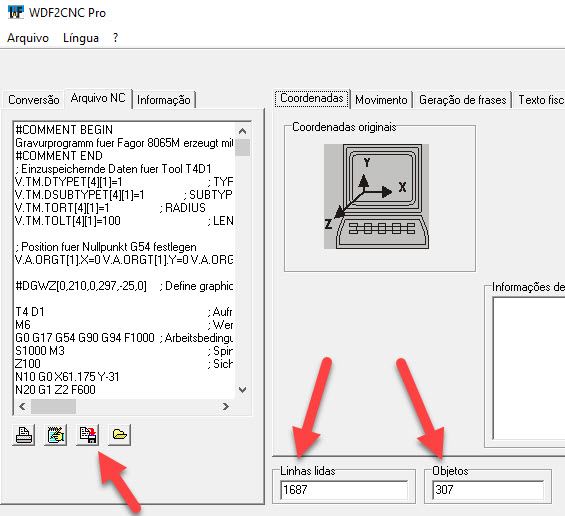Click the XYZ coordinate system image
Viewport: 565px width, 516px height.
tap(376, 196)
